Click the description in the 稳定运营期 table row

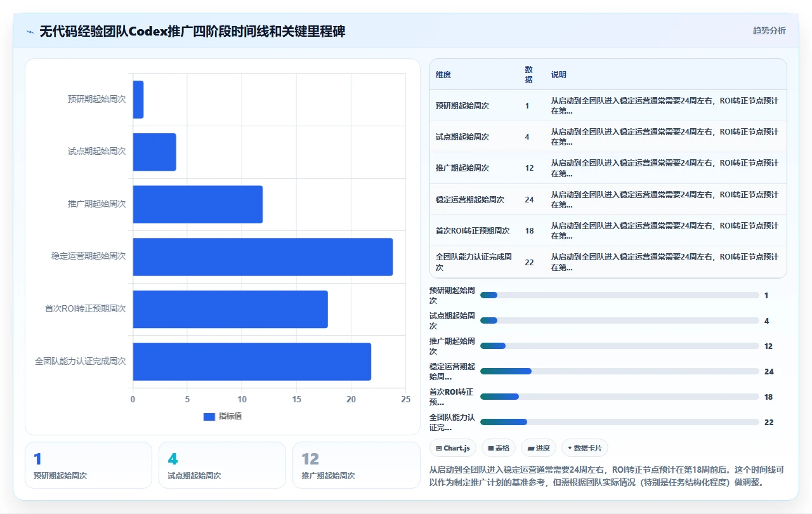[x=665, y=200]
